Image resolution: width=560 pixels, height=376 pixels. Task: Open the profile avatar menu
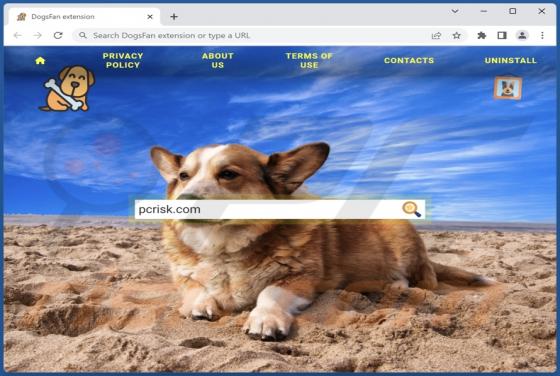pyautogui.click(x=522, y=35)
